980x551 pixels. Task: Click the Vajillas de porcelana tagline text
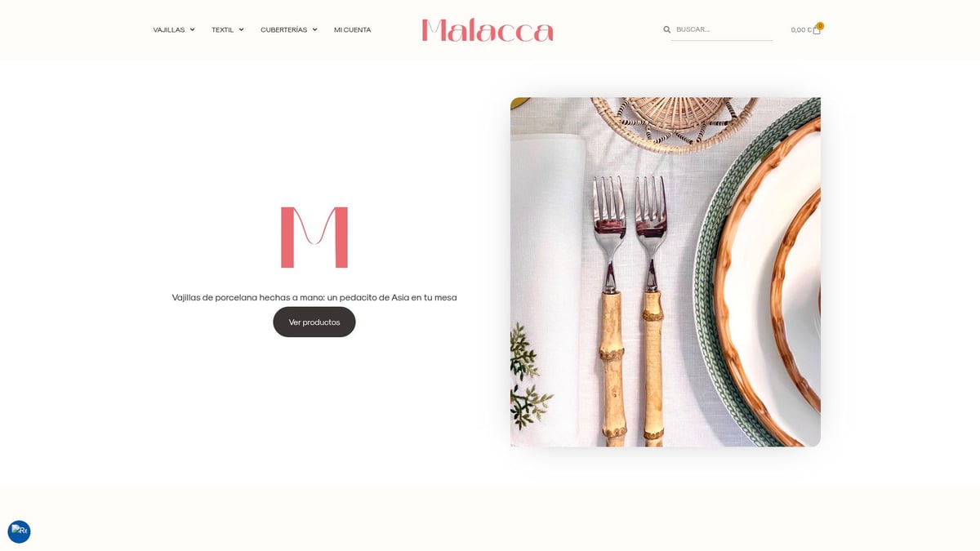(314, 297)
